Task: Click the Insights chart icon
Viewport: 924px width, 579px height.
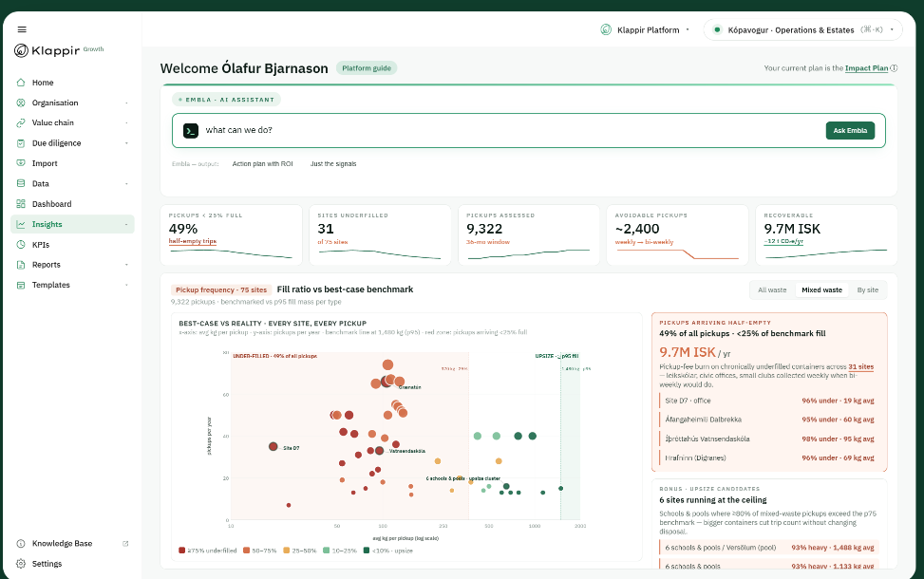Action: [21, 224]
